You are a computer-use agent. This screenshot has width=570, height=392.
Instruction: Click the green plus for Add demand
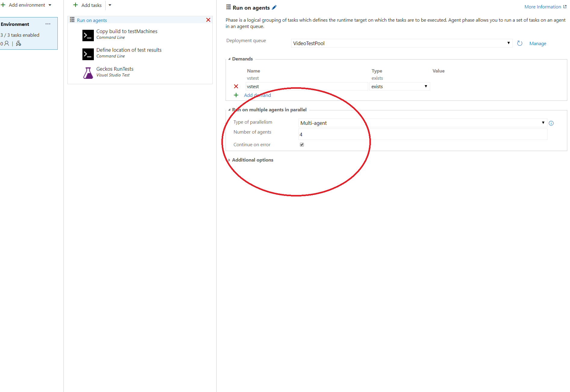236,95
